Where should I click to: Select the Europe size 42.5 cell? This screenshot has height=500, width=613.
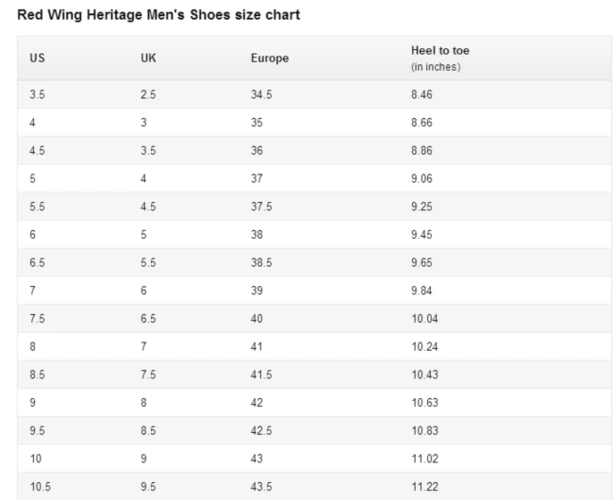point(263,430)
